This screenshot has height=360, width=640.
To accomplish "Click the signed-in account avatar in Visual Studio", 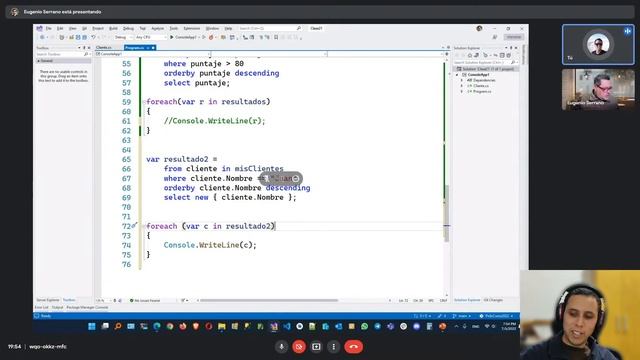I will [479, 28].
